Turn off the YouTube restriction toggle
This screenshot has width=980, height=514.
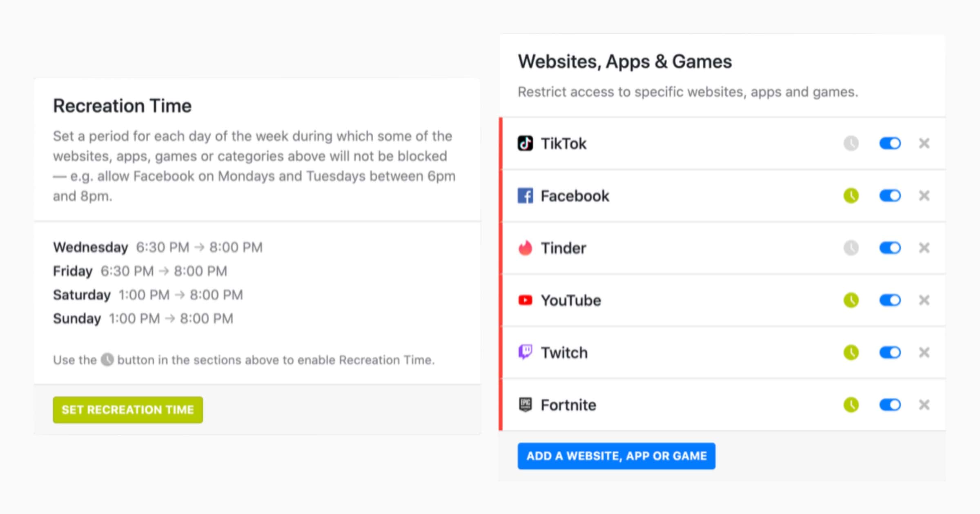(x=890, y=300)
